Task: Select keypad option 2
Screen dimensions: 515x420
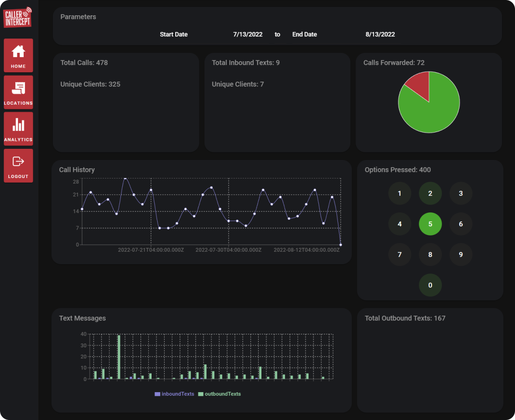Action: (x=430, y=193)
